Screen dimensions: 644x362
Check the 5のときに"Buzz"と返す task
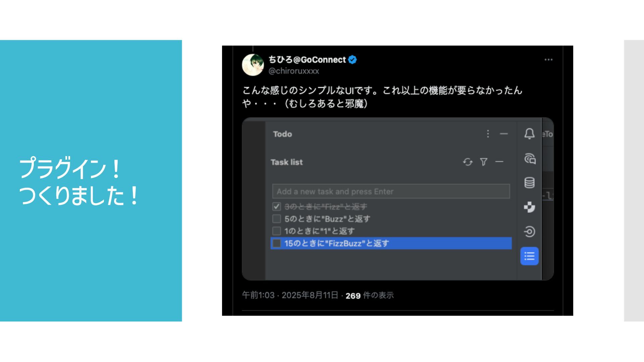[276, 219]
